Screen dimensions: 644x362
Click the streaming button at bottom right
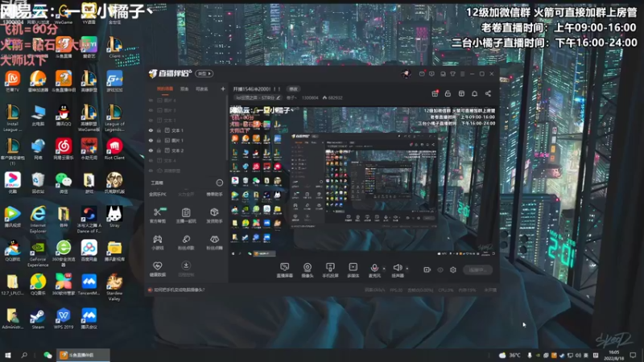click(477, 269)
